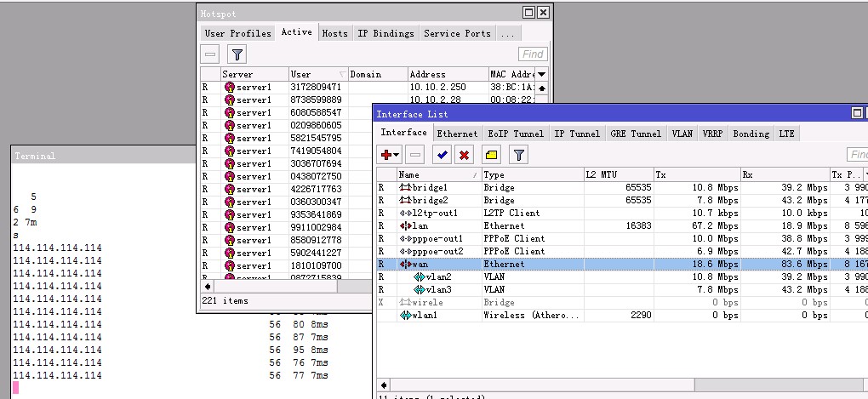Open IP Bindings tab in Hotspot
868x399 pixels.
pyautogui.click(x=385, y=33)
